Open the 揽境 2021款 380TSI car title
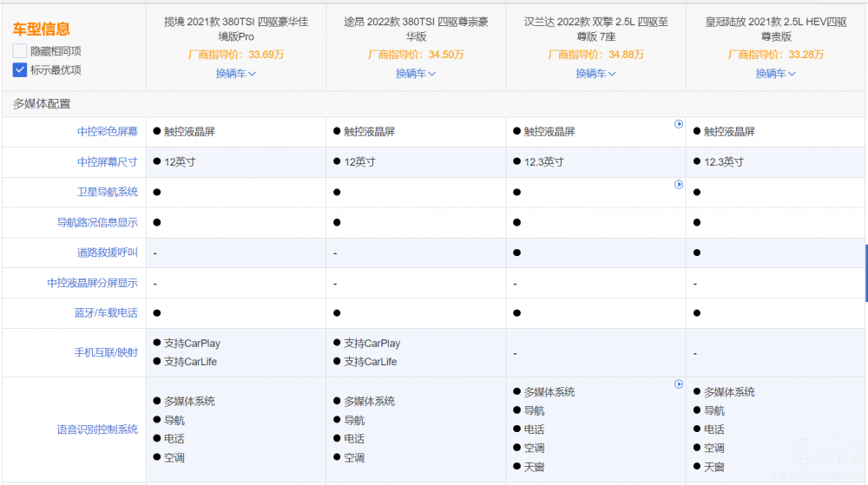Image resolution: width=868 pixels, height=485 pixels. pos(235,29)
